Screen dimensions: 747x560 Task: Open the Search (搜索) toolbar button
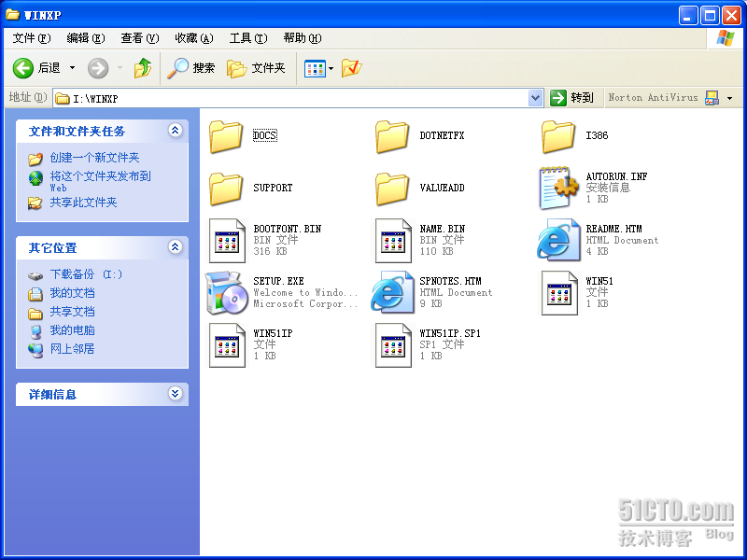coord(191,68)
